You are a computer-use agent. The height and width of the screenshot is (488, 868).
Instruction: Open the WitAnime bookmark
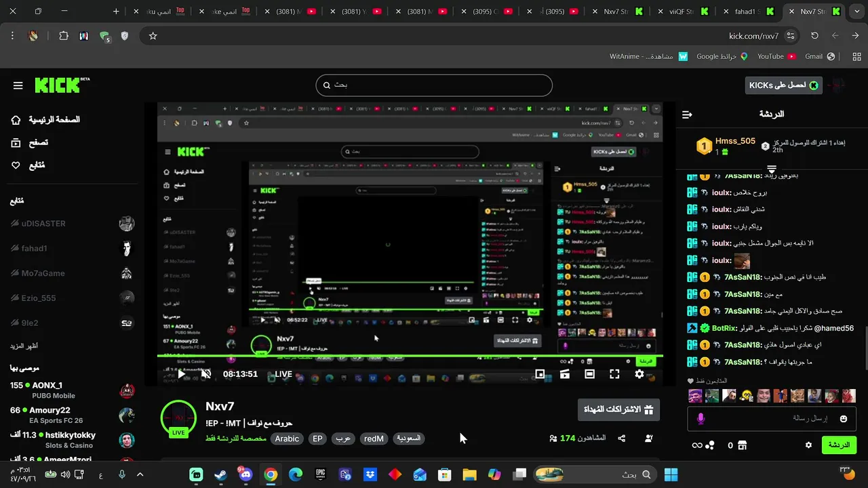pos(648,57)
